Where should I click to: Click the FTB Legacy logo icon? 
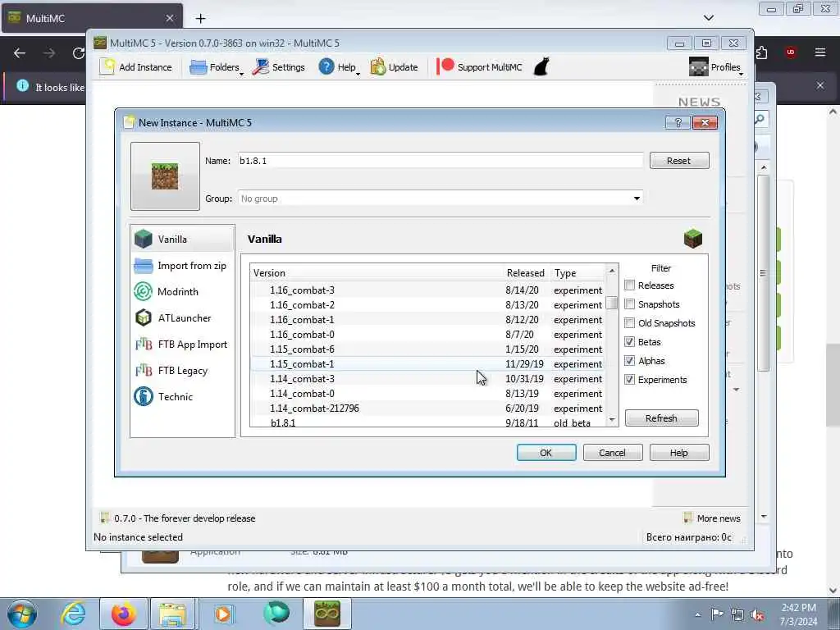click(144, 370)
